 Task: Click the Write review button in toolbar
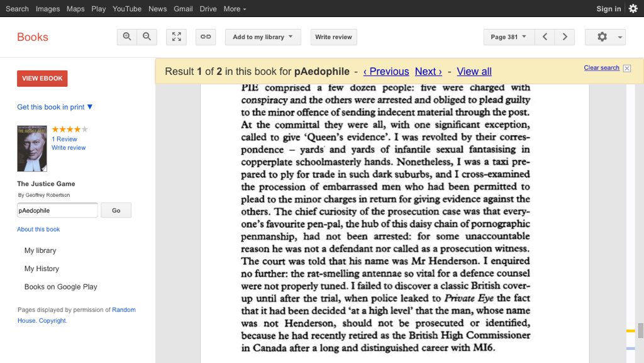[x=333, y=37]
